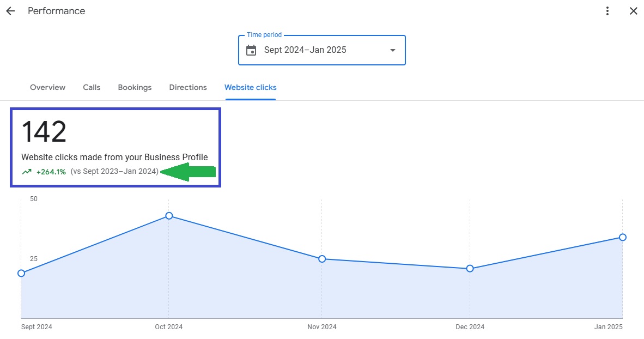Click the 142 website clicks total
Screen dimensions: 644x339
click(44, 132)
